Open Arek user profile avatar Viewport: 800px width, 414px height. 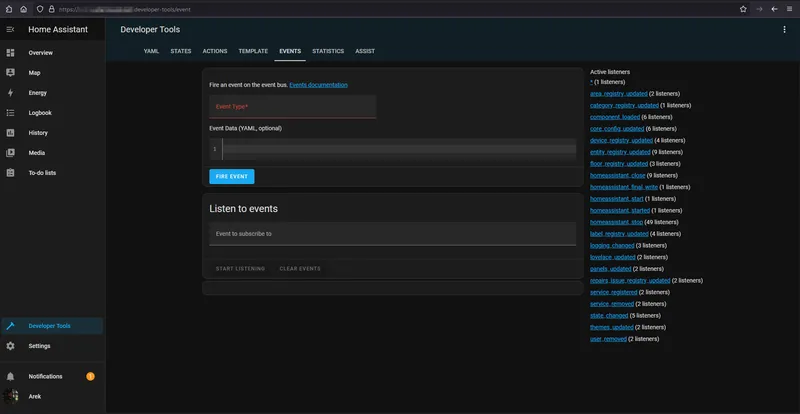tap(10, 396)
